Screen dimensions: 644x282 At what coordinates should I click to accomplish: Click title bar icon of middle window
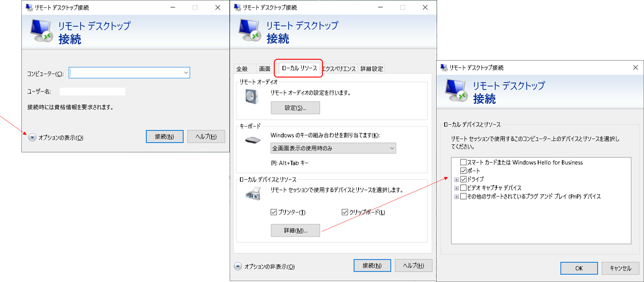[x=237, y=7]
